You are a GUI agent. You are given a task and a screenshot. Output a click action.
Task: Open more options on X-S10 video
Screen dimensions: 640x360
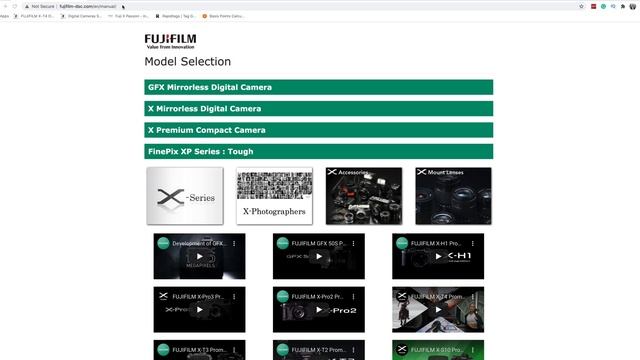[x=473, y=350]
